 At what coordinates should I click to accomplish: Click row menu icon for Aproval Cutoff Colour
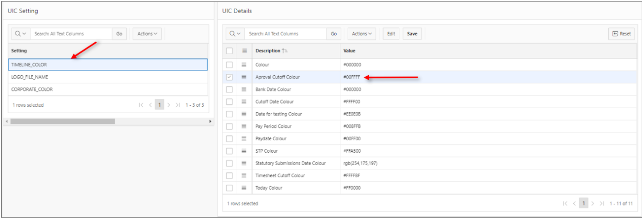click(244, 77)
